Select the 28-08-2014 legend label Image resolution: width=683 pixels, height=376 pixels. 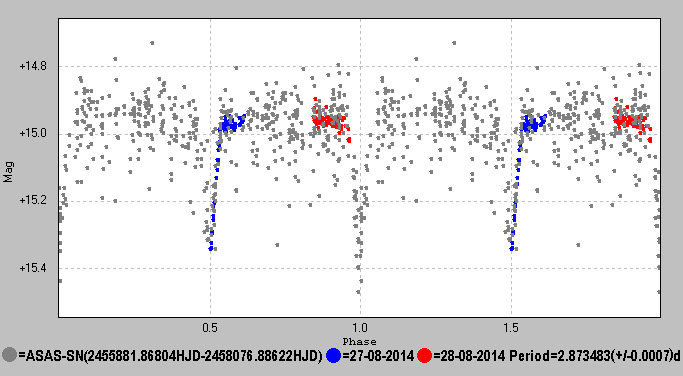coord(469,356)
